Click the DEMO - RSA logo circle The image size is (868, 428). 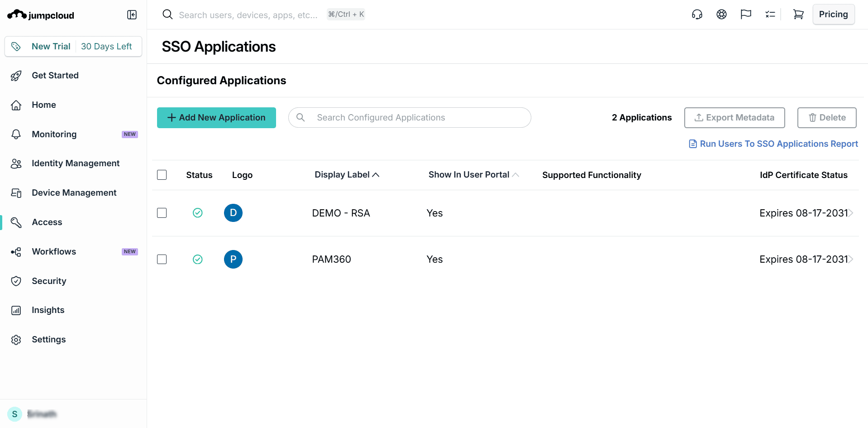pyautogui.click(x=233, y=213)
